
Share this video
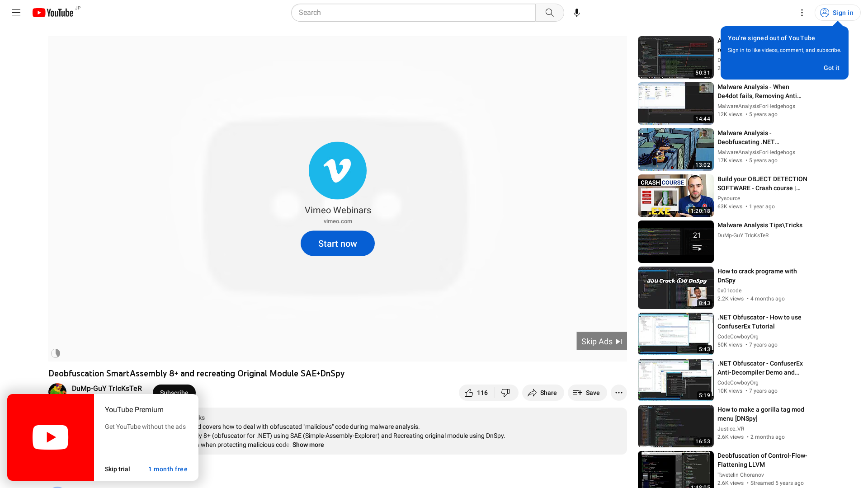click(x=542, y=393)
